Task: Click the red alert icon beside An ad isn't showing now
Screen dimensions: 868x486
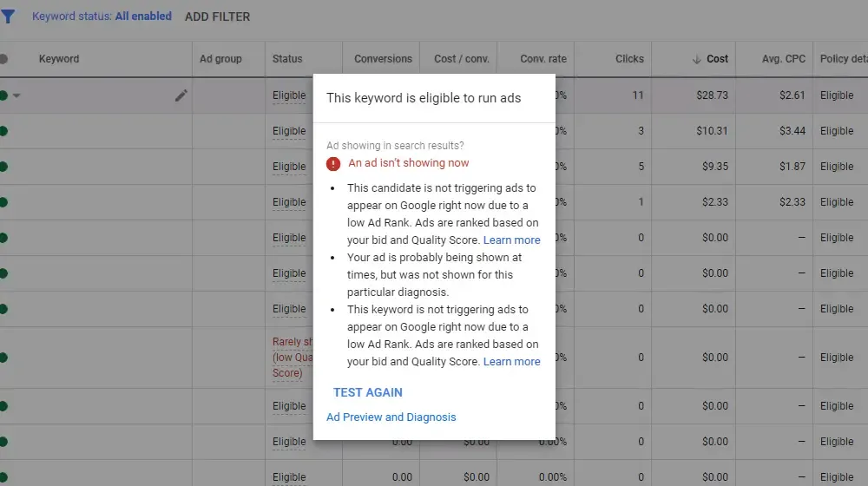Action: (x=333, y=164)
